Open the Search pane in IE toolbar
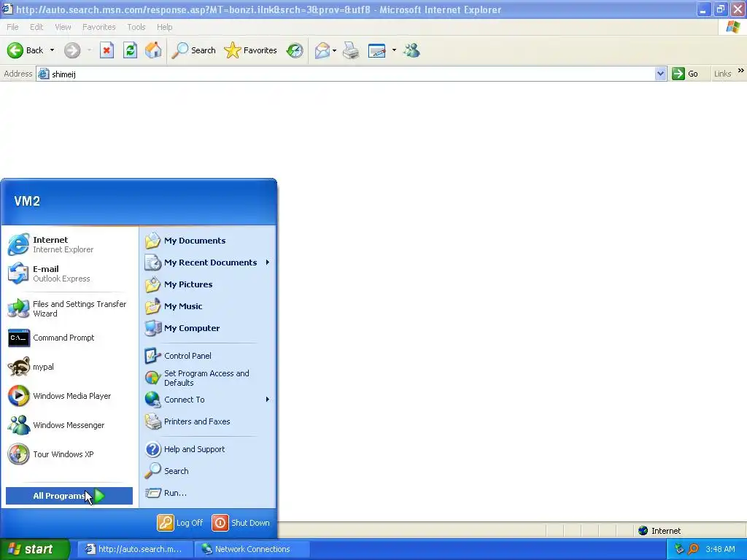This screenshot has height=560, width=747. (194, 50)
